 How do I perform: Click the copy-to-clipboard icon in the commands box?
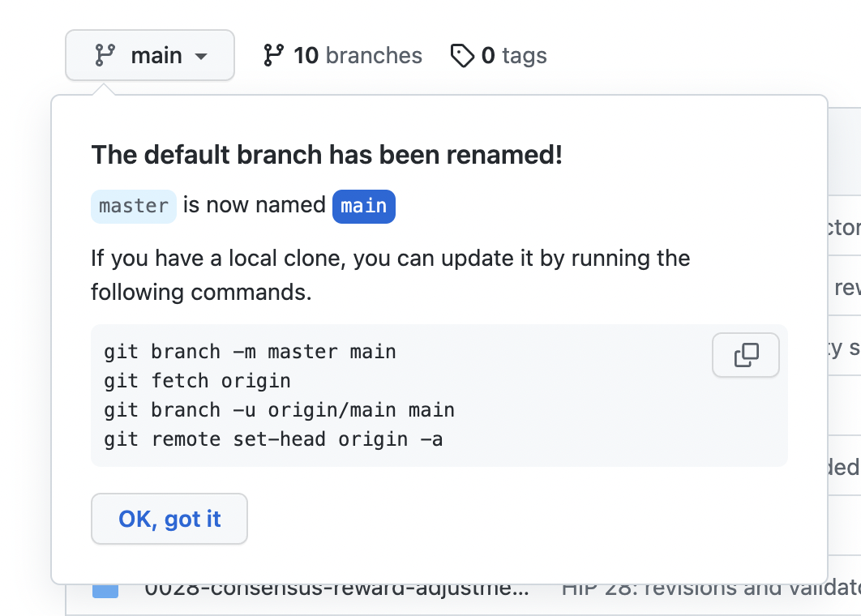745,355
